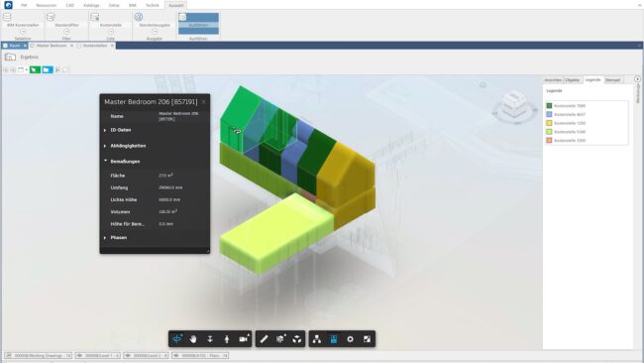Select the measure ruler tool
The width and height of the screenshot is (644, 363).
coord(264,339)
